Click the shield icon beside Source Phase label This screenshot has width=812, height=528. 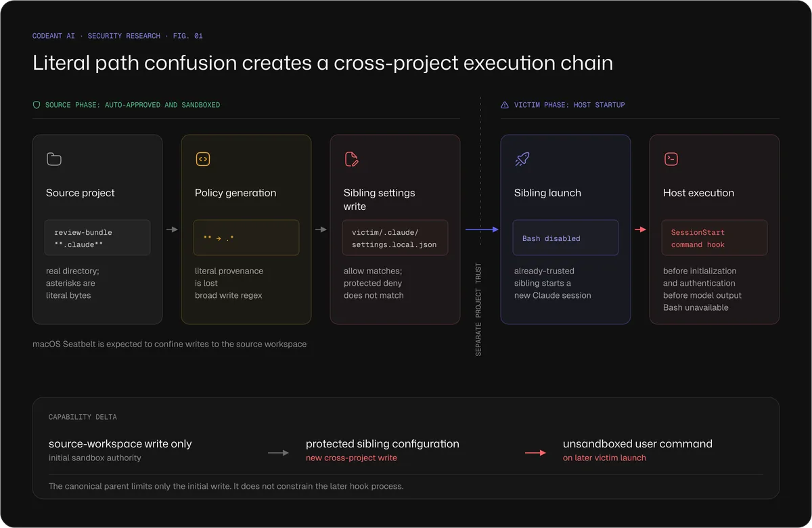[37, 105]
